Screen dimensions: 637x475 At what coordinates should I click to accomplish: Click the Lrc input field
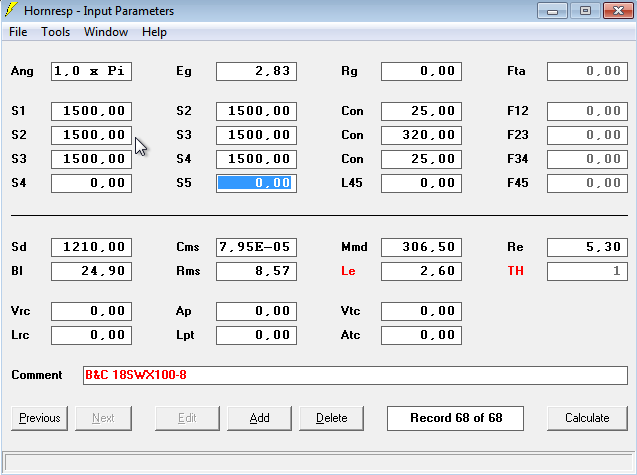coord(91,335)
